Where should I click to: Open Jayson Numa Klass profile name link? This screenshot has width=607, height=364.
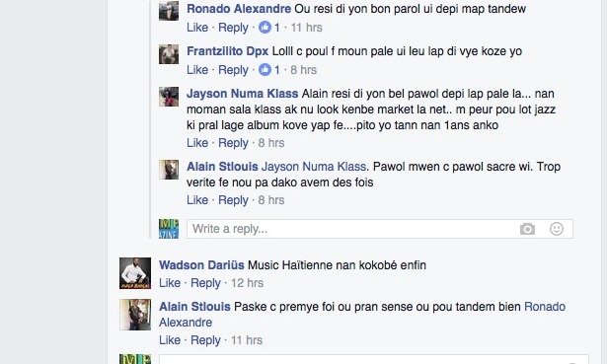pyautogui.click(x=243, y=94)
